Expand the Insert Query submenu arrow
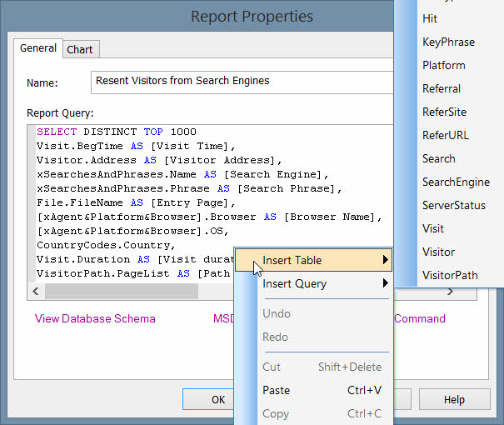Viewport: 504px width, 425px height. point(385,283)
